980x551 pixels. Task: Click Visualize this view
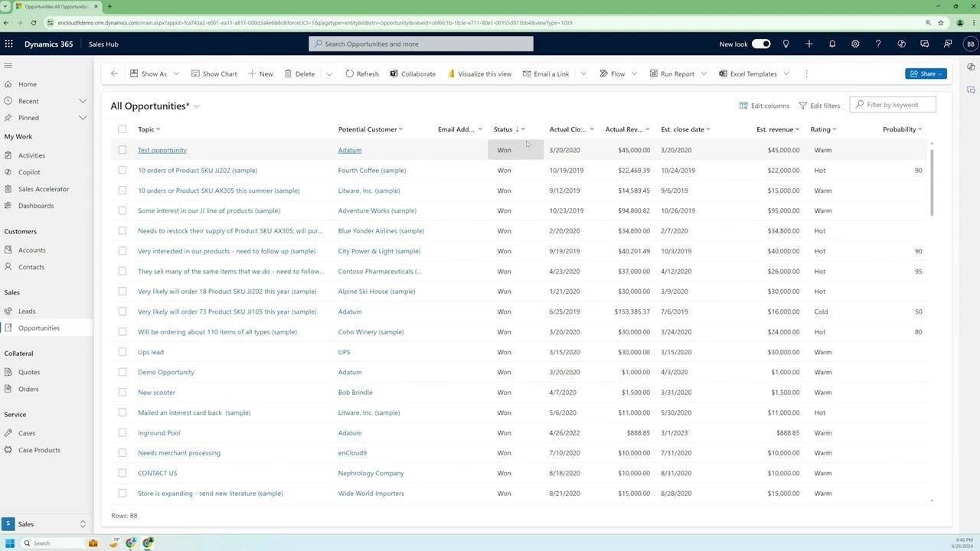pyautogui.click(x=479, y=73)
